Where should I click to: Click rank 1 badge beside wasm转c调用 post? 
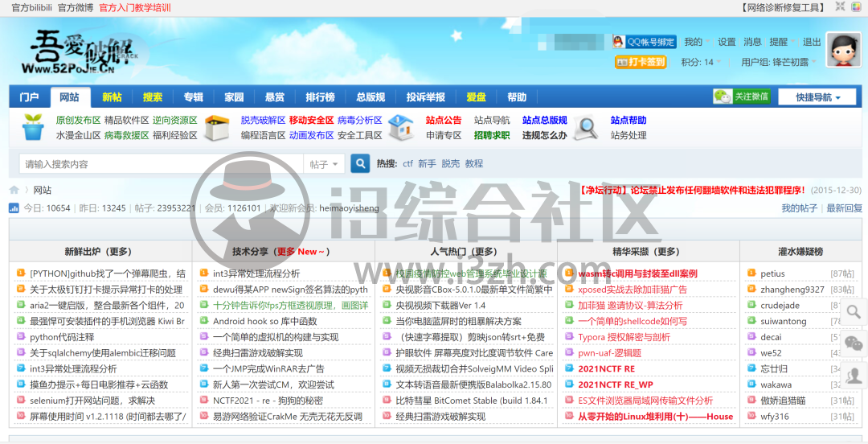point(569,273)
